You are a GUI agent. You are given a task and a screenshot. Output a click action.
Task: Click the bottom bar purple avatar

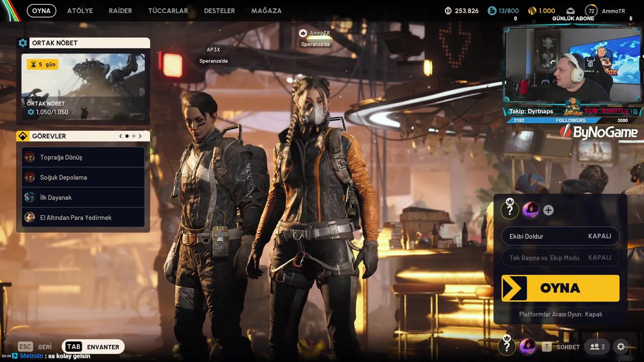point(528,346)
